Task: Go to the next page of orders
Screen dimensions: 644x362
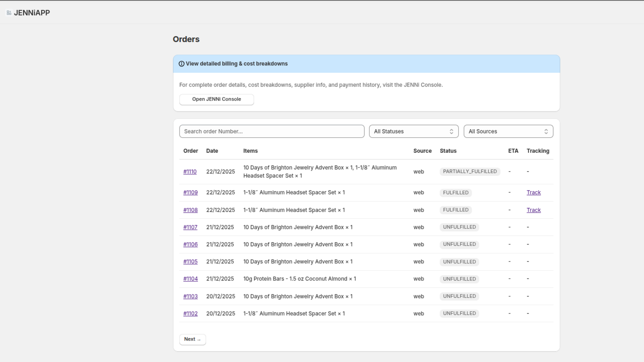Action: [x=192, y=339]
